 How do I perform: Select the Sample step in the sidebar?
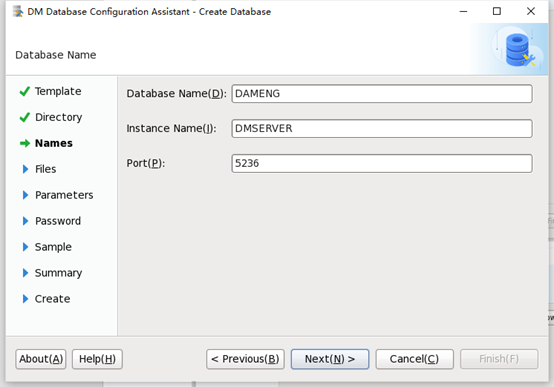(x=53, y=247)
